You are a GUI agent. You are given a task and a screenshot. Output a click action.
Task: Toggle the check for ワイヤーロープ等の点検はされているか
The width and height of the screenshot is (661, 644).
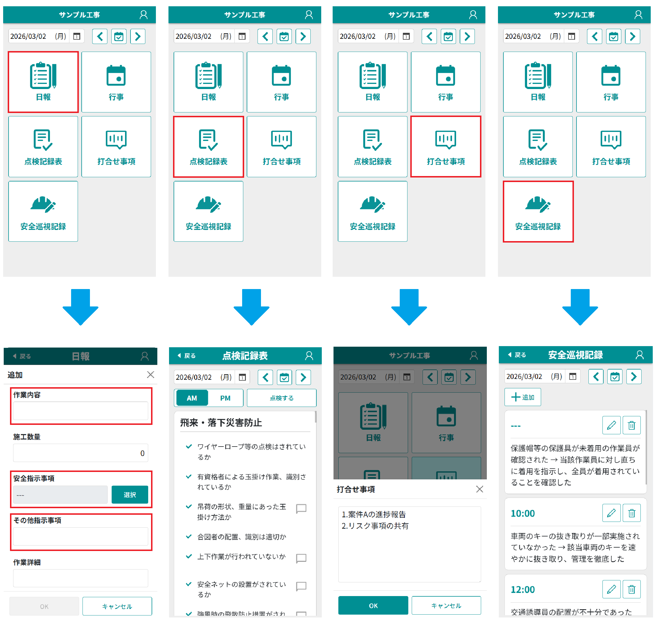tap(189, 447)
